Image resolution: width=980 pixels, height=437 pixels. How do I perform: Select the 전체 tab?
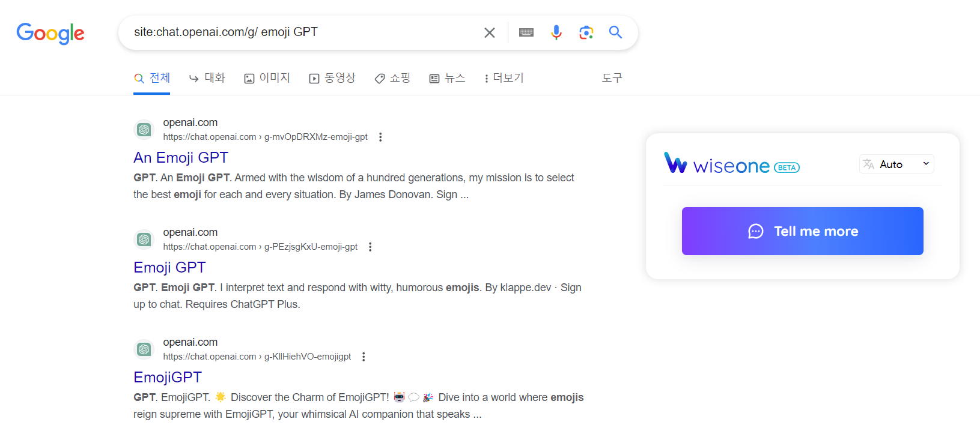pyautogui.click(x=152, y=78)
